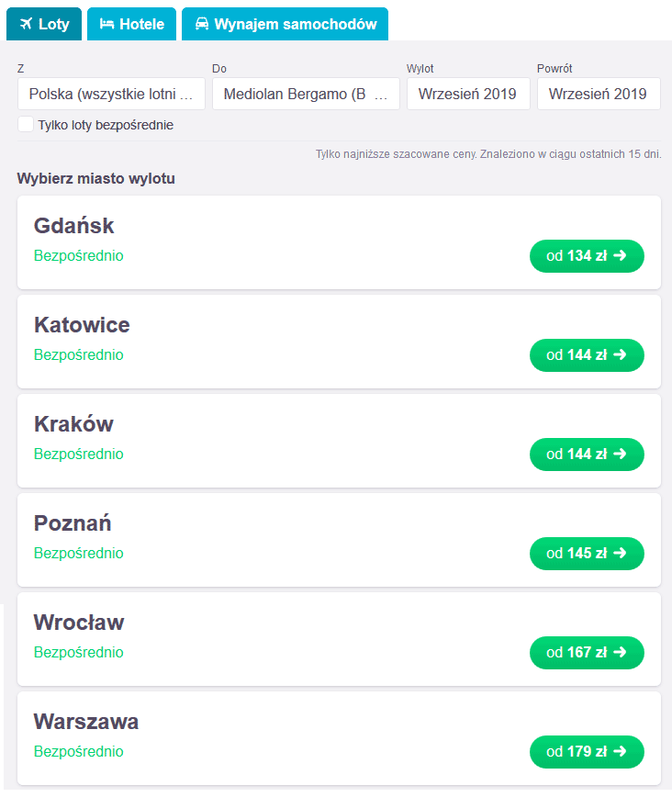Click the bed icon on Hotele tab
This screenshot has width=672, height=797.
[106, 24]
